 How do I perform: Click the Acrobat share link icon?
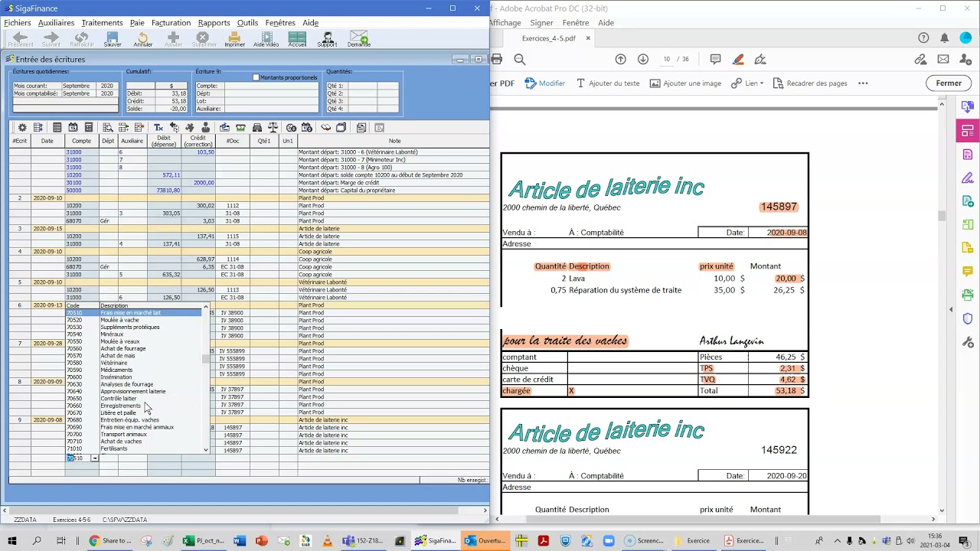coord(921,60)
